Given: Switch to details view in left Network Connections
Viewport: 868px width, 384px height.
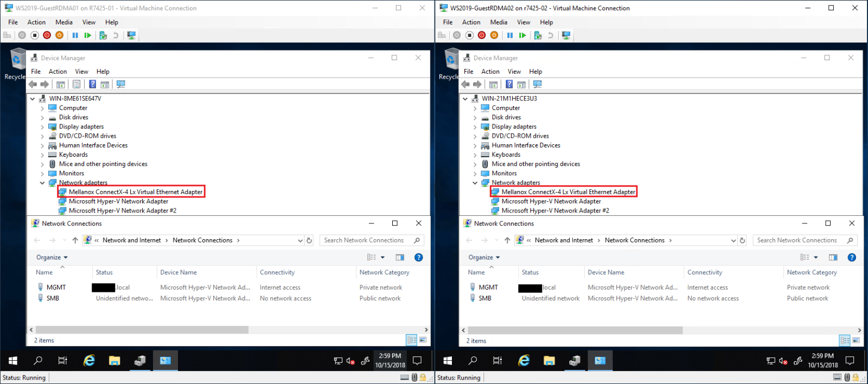Looking at the screenshot, I should click(x=412, y=340).
